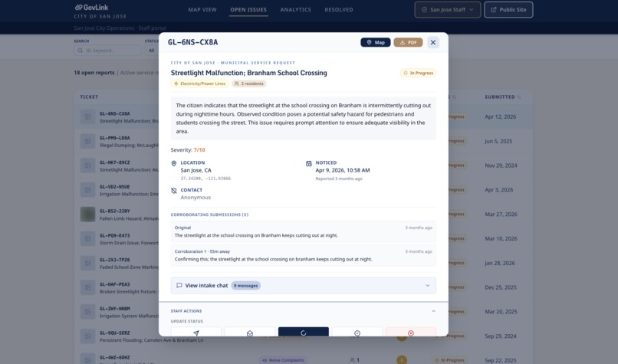
Task: Click the calendar icon beside NOTICED
Action: click(x=309, y=163)
